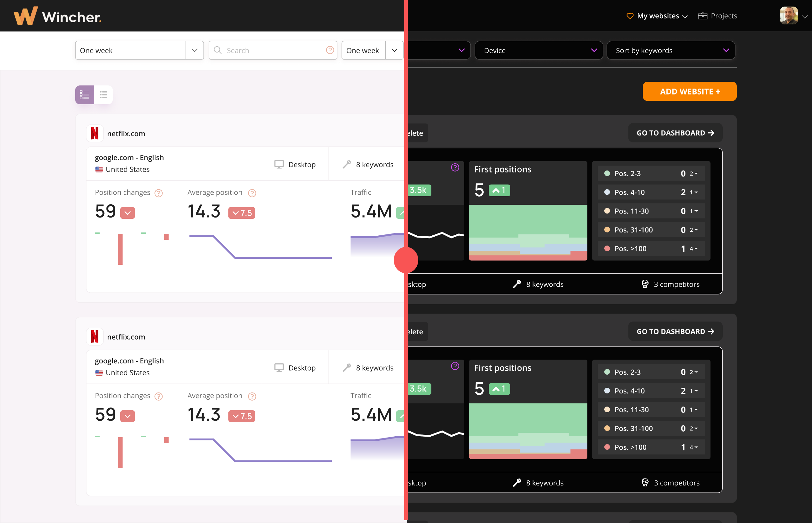Click the 3 competitors icon
This screenshot has width=812, height=523.
tap(645, 284)
